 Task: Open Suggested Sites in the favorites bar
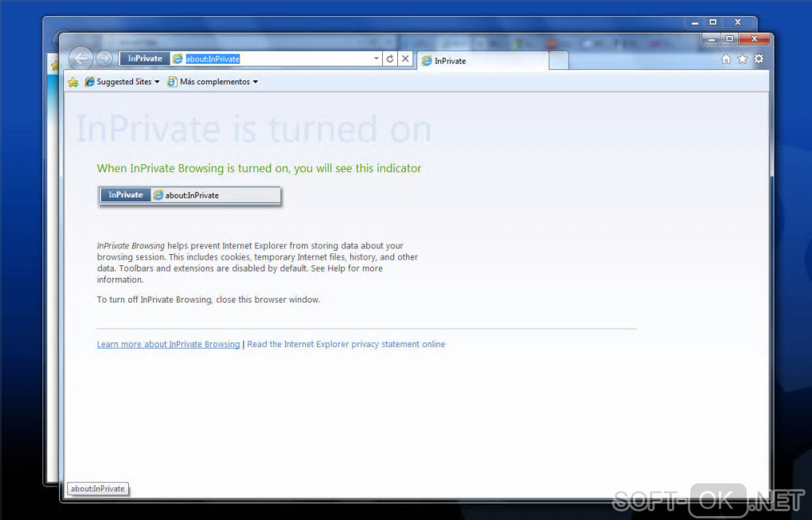pyautogui.click(x=123, y=82)
